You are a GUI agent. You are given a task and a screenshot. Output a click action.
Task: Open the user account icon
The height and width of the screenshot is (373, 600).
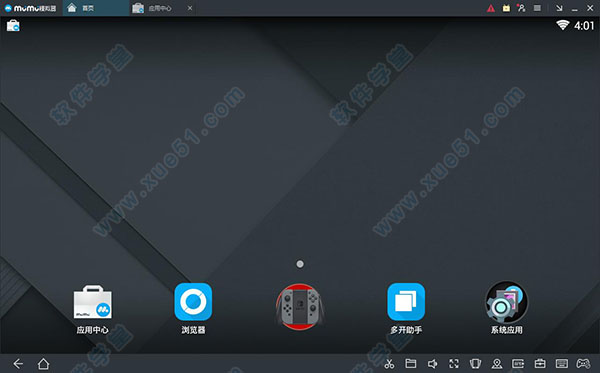coord(521,8)
